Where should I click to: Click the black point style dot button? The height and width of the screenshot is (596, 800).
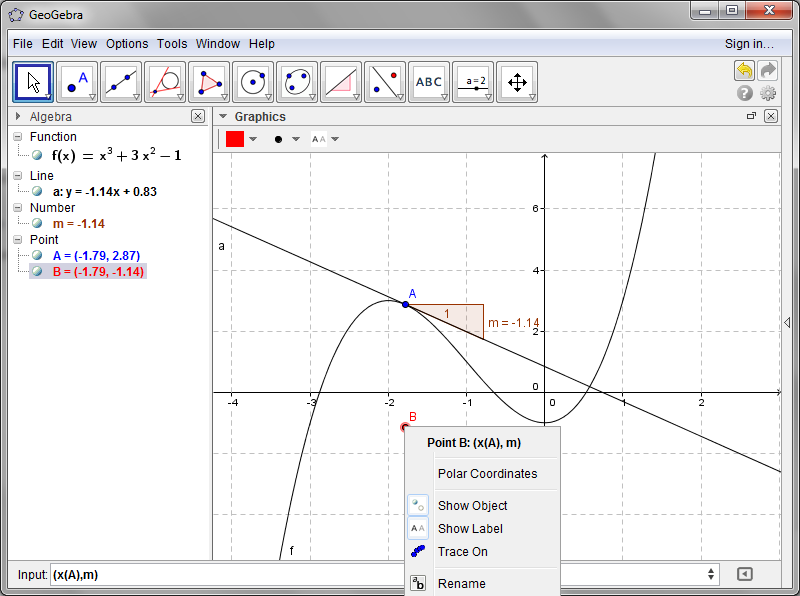278,139
